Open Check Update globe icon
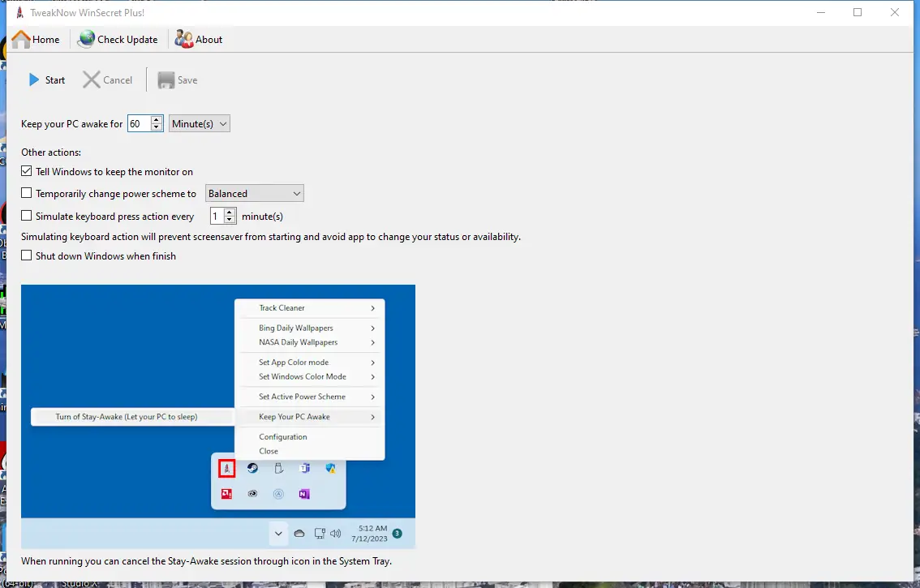Image resolution: width=920 pixels, height=588 pixels. click(x=86, y=39)
